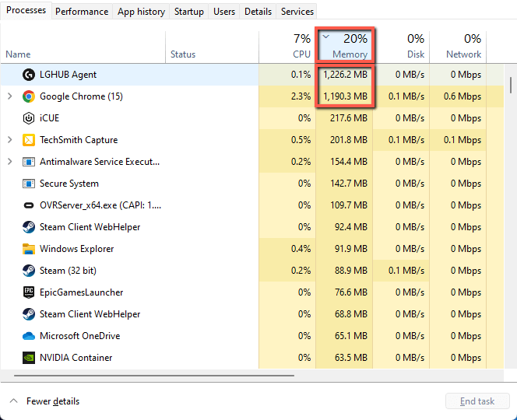Image resolution: width=517 pixels, height=420 pixels.
Task: Select the EpicGamesLauncher process name
Action: pos(81,292)
